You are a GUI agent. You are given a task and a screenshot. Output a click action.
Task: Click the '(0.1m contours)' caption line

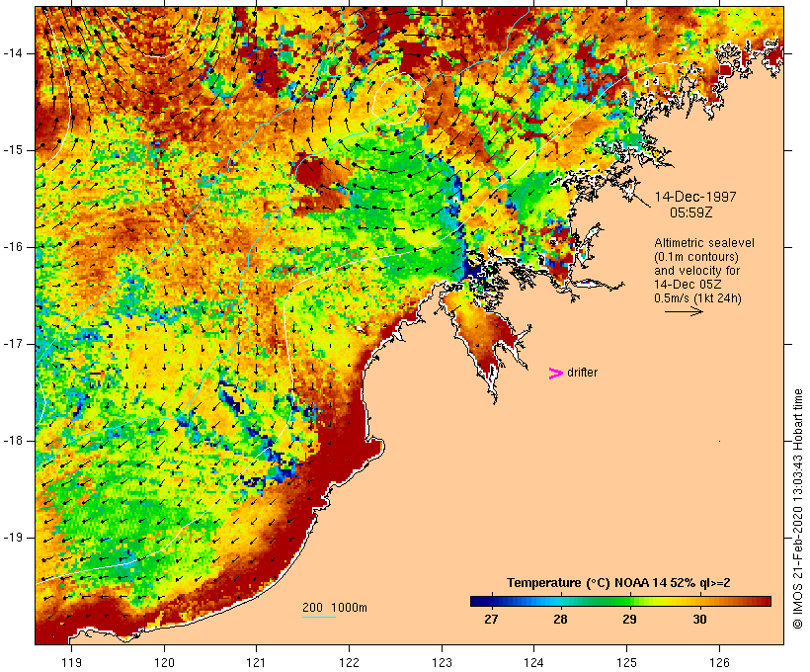click(x=695, y=257)
